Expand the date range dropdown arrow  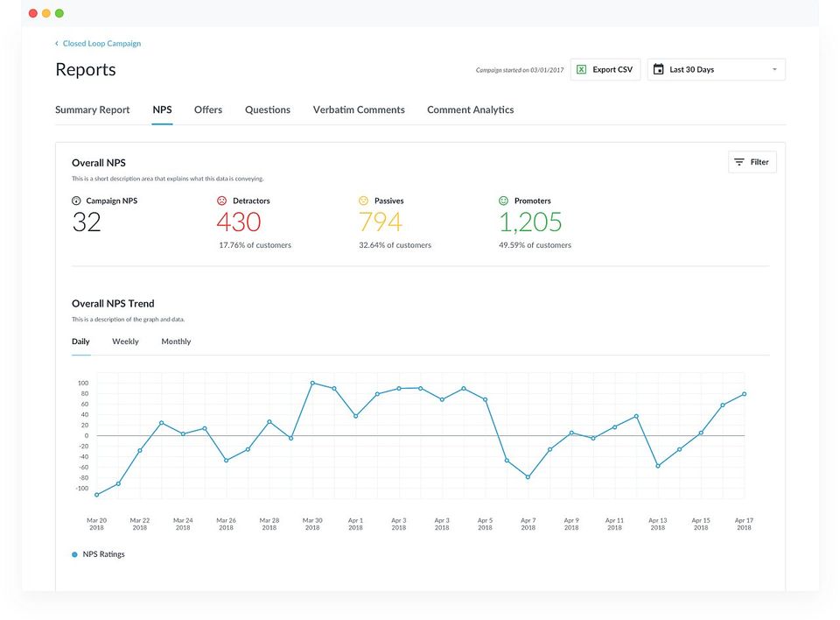point(774,69)
